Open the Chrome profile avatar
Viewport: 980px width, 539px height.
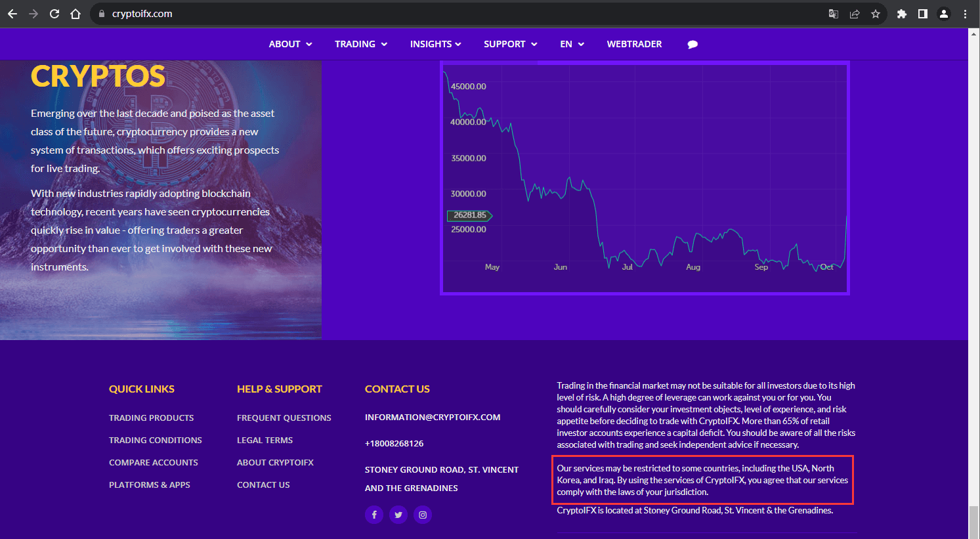tap(944, 14)
